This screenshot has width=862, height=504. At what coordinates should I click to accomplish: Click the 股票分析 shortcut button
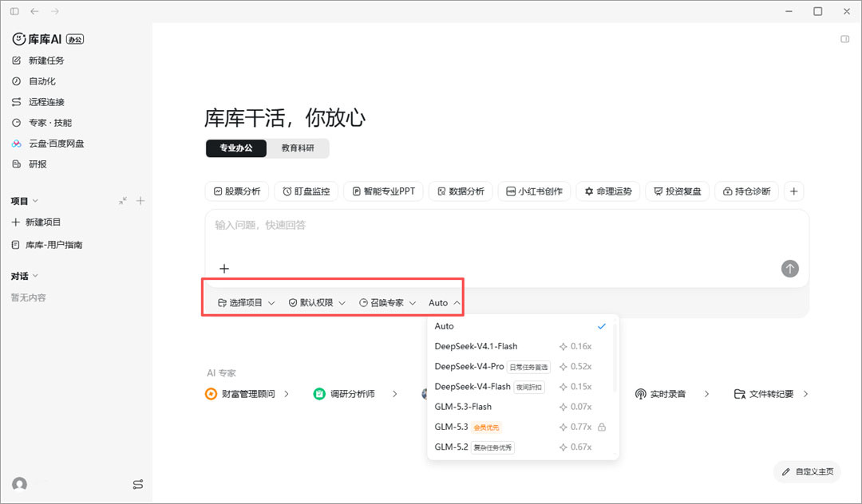[x=237, y=191]
